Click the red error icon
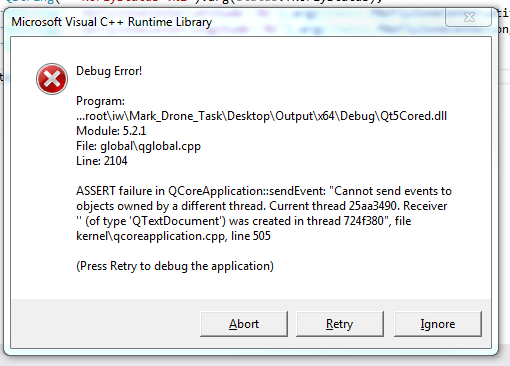510x366 pixels. pos(52,79)
